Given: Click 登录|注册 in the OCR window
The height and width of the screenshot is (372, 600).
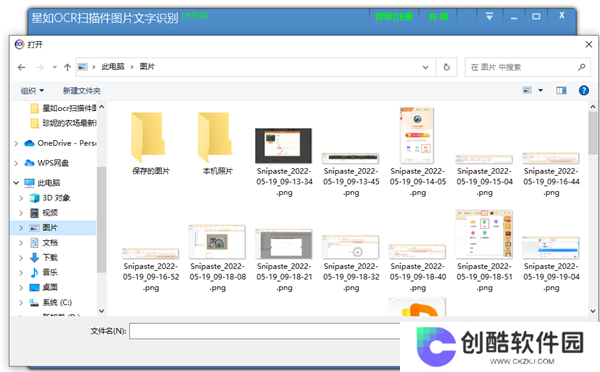Looking at the screenshot, I should point(394,16).
